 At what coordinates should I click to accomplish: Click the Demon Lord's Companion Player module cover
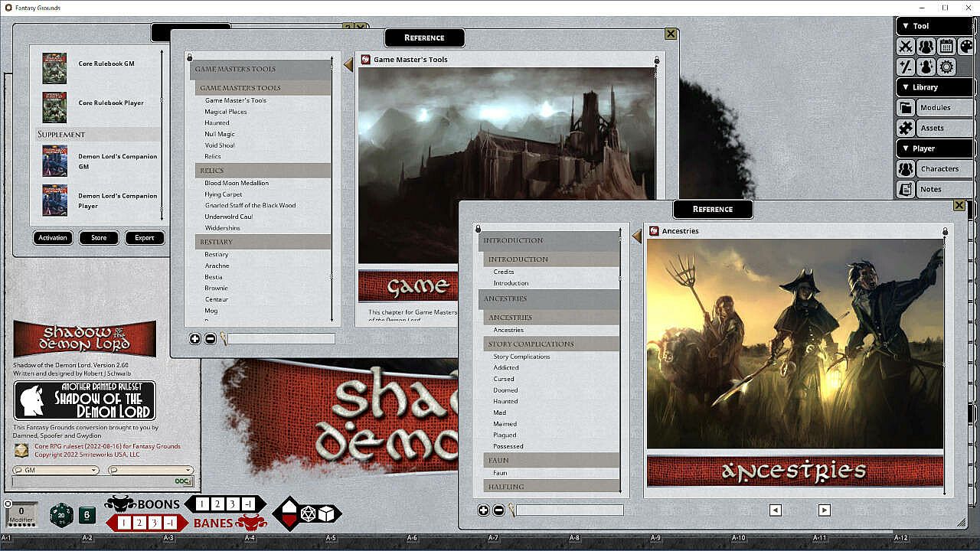coord(54,201)
